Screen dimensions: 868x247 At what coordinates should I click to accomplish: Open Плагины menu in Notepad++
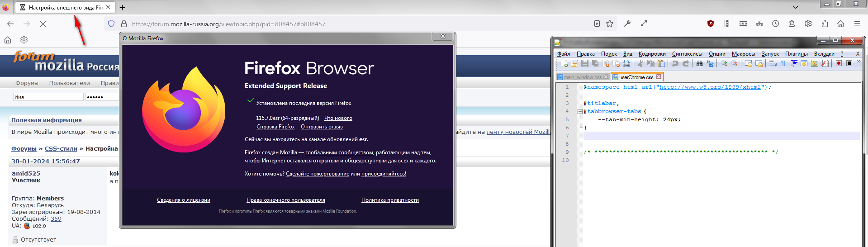point(796,54)
